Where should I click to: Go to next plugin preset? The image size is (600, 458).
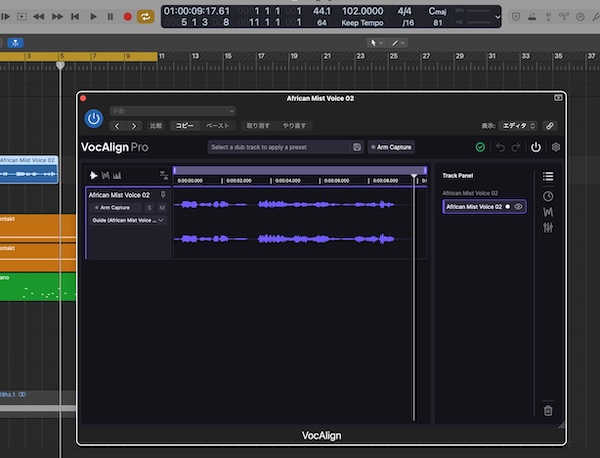pyautogui.click(x=134, y=126)
